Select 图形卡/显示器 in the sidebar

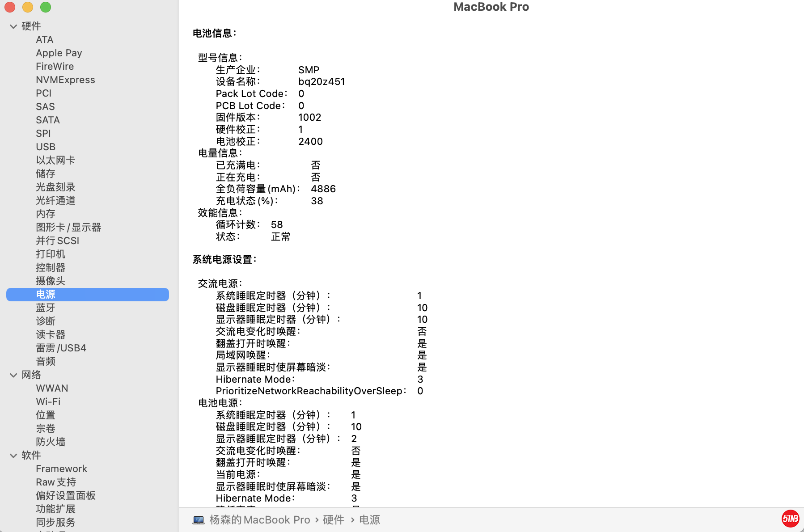tap(68, 228)
